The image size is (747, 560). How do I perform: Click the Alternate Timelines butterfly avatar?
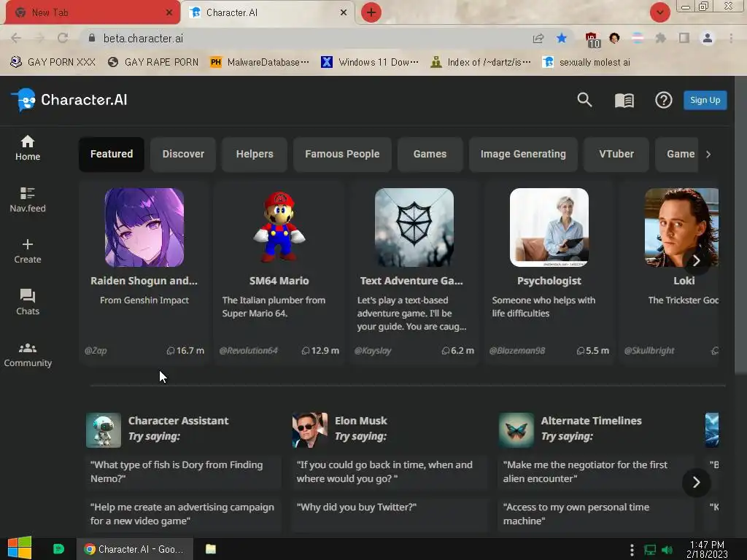tap(516, 430)
